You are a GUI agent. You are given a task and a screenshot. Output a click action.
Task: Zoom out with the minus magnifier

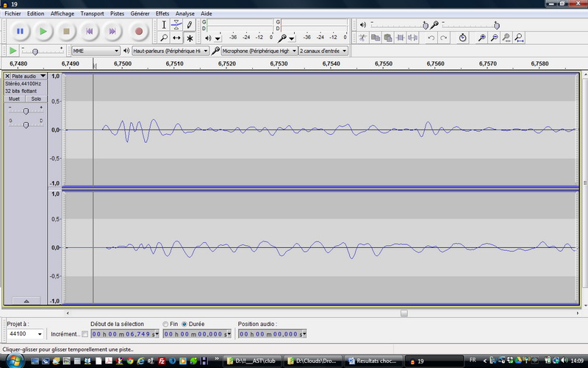pos(494,38)
